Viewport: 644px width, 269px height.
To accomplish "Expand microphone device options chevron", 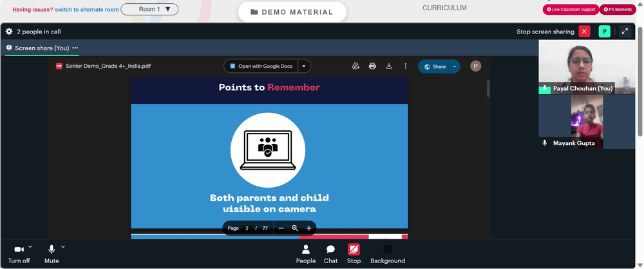I will [x=63, y=247].
